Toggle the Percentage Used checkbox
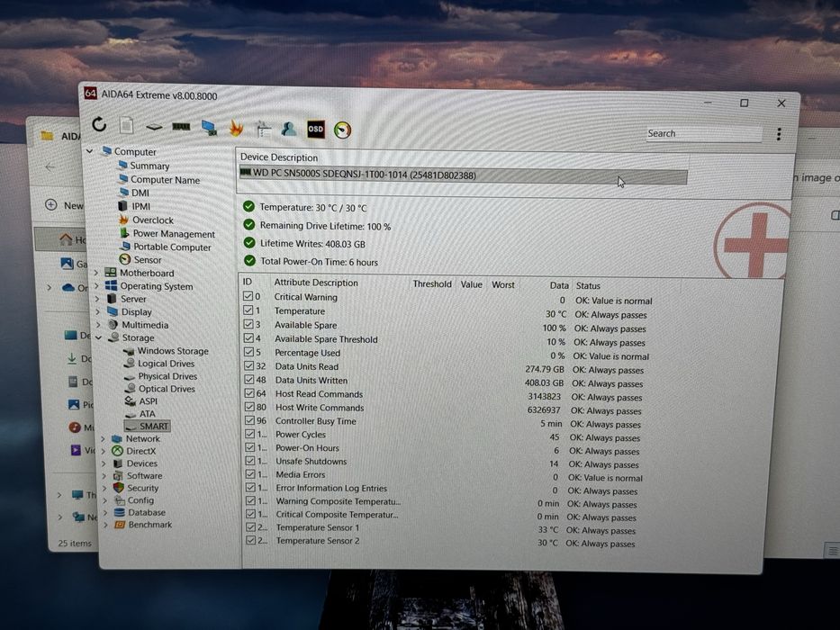Viewport: 840px width, 630px height. coord(249,352)
